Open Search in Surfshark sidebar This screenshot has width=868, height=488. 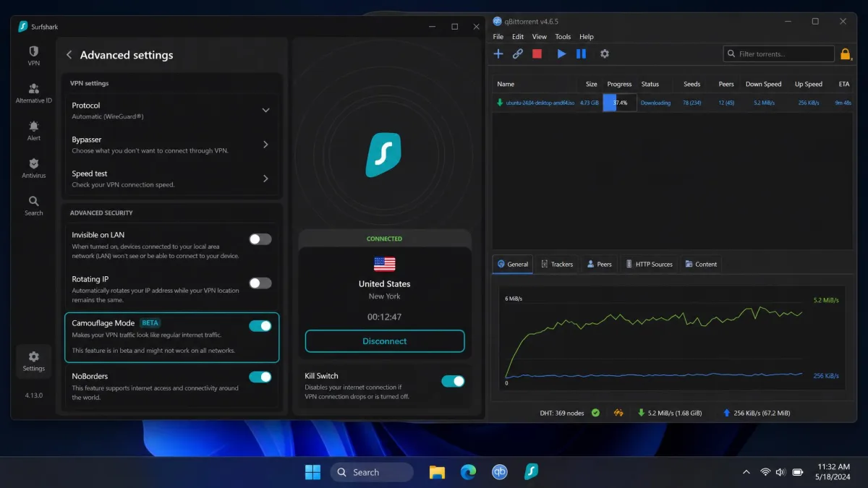click(x=33, y=206)
